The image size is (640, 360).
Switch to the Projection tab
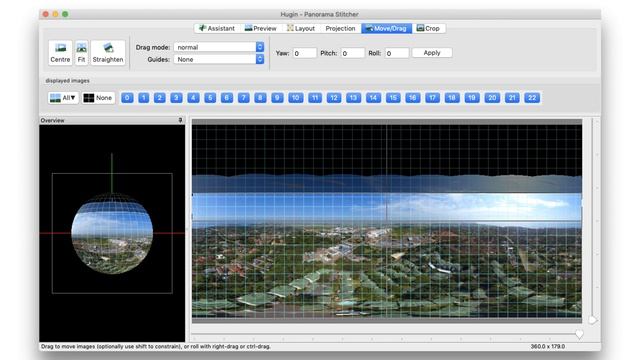tap(340, 28)
